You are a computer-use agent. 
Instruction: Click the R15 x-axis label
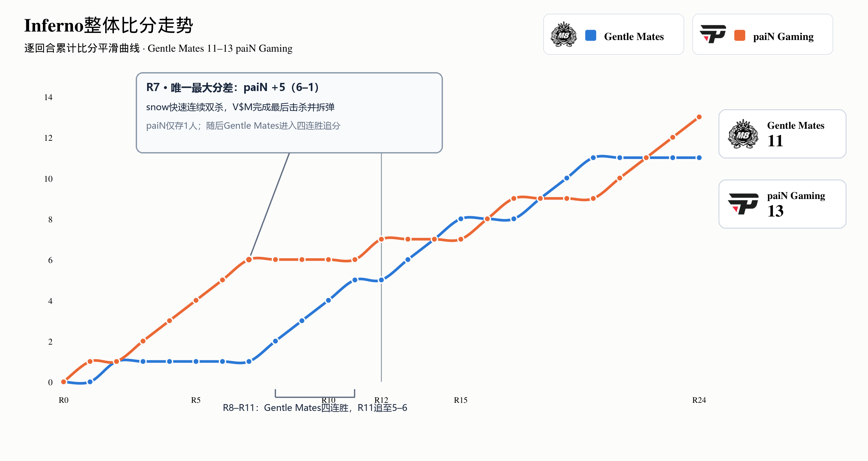pos(460,400)
